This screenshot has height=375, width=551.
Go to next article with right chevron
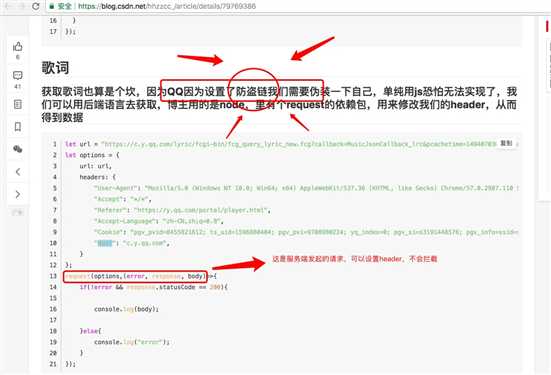(18, 194)
